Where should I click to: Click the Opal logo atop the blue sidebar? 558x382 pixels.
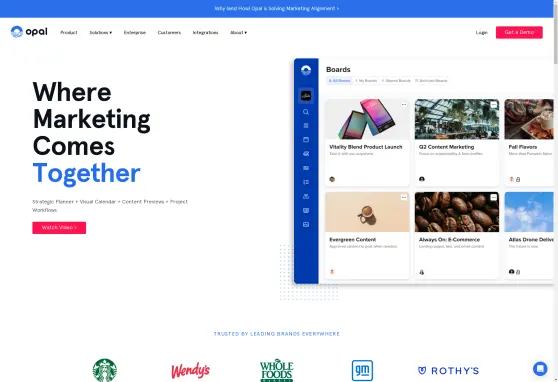306,70
